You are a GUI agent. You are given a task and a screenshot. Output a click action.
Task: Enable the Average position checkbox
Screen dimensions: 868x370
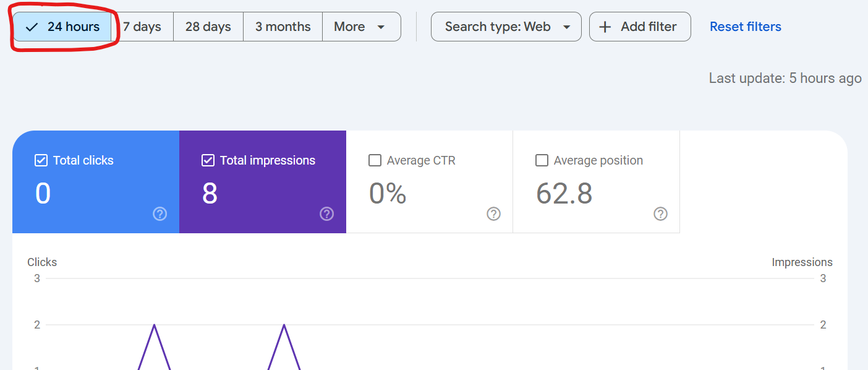542,160
